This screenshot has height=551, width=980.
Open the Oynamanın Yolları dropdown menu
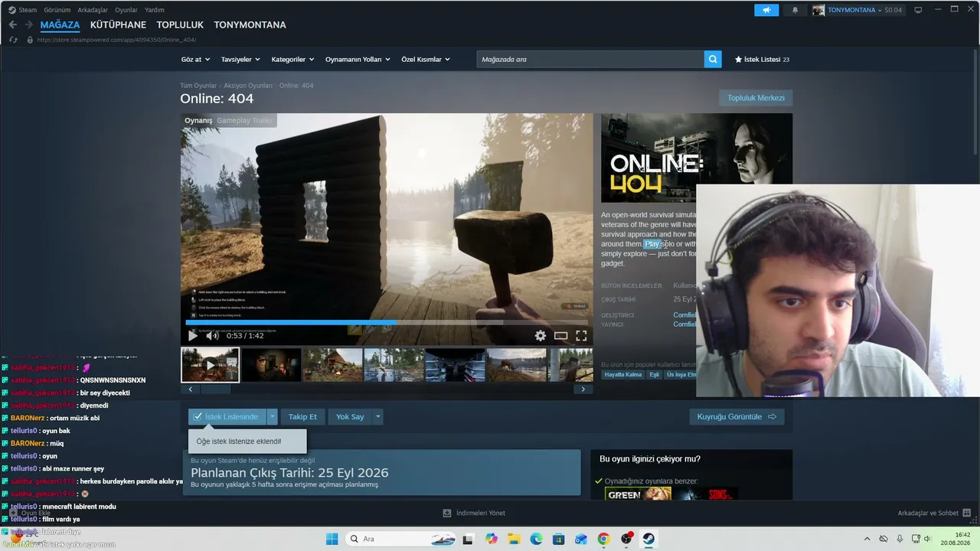[x=358, y=59]
